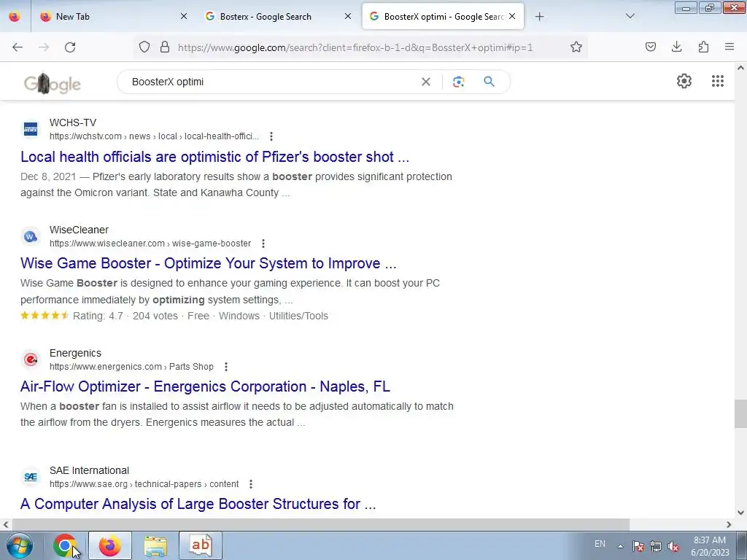The width and height of the screenshot is (747, 560).
Task: Open Windows Explorer from the taskbar
Action: [155, 545]
